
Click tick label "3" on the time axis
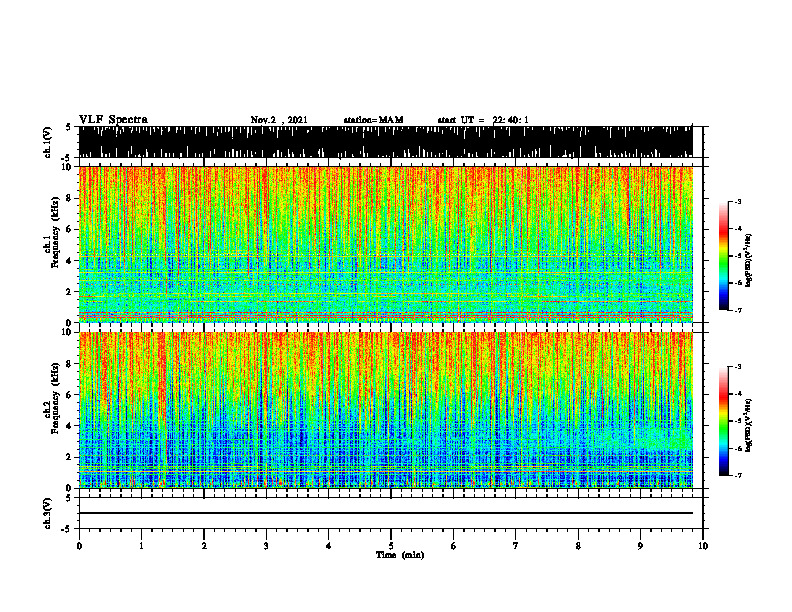[x=266, y=546]
